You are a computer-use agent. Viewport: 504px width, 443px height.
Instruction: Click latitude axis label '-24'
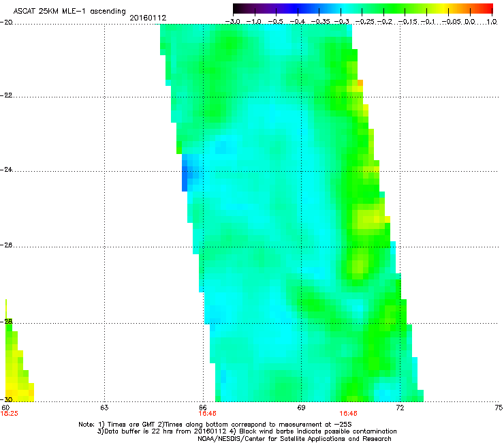click(x=6, y=170)
